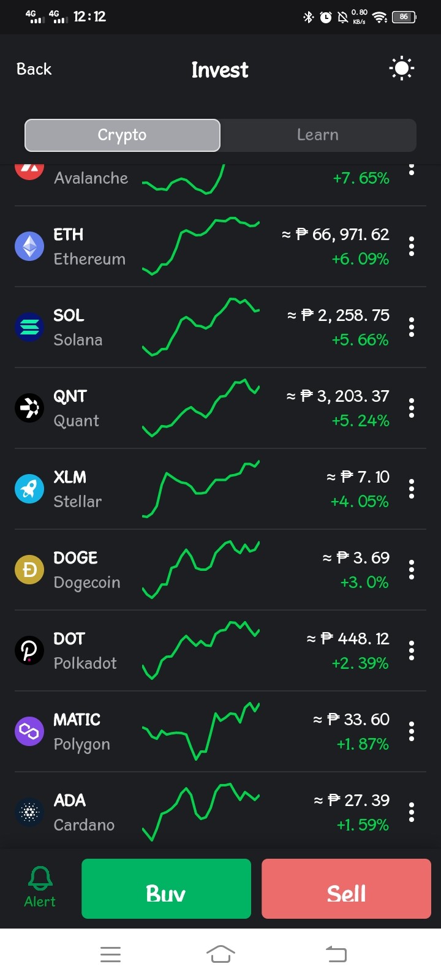Tap the Solana coin logo
The height and width of the screenshot is (980, 441).
point(29,327)
